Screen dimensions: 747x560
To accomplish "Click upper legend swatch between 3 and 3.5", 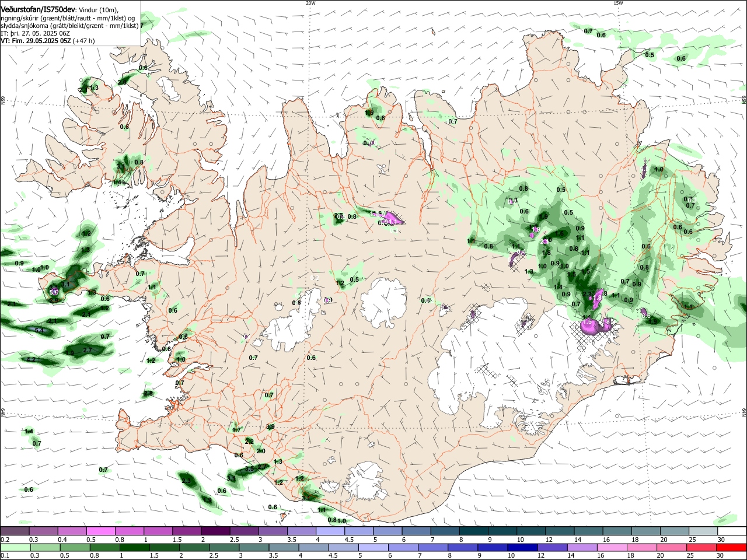I will tap(273, 531).
